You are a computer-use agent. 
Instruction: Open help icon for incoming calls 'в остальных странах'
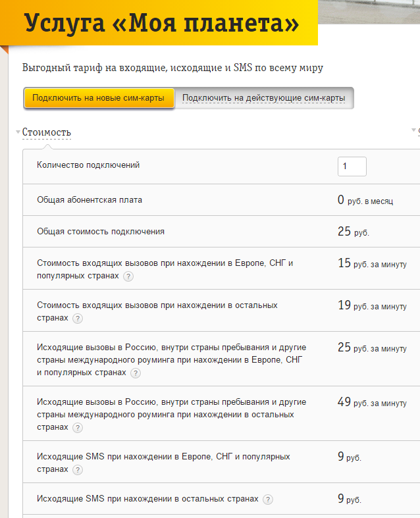[x=78, y=319]
